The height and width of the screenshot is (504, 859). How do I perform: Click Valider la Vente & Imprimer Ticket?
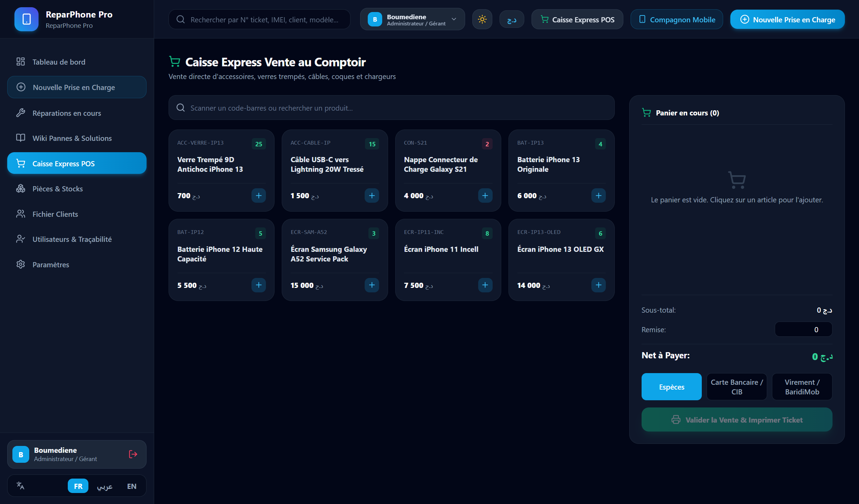click(737, 419)
